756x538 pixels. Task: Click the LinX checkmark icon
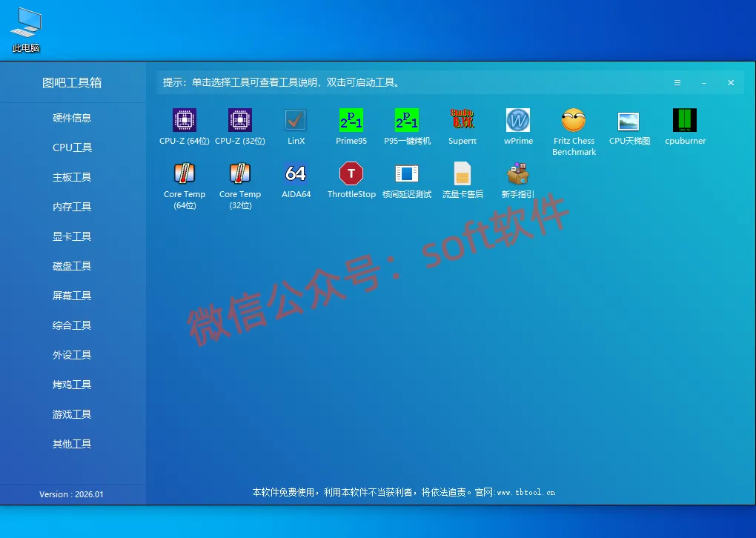point(296,120)
